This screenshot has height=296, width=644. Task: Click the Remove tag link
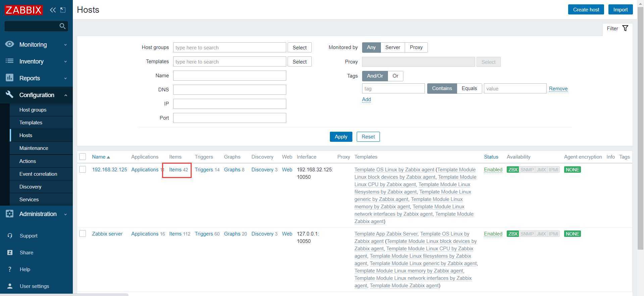[x=558, y=89]
